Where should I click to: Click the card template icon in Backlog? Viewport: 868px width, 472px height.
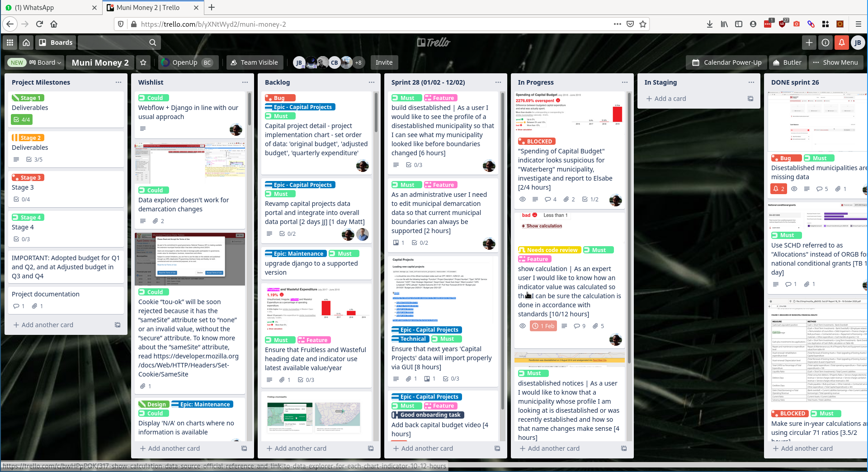tap(371, 448)
